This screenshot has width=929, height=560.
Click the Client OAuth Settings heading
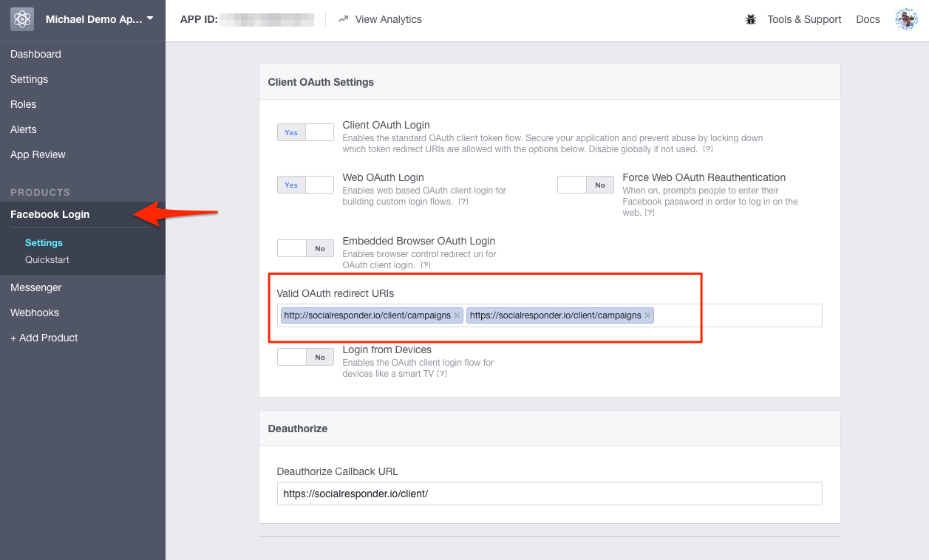(x=321, y=82)
